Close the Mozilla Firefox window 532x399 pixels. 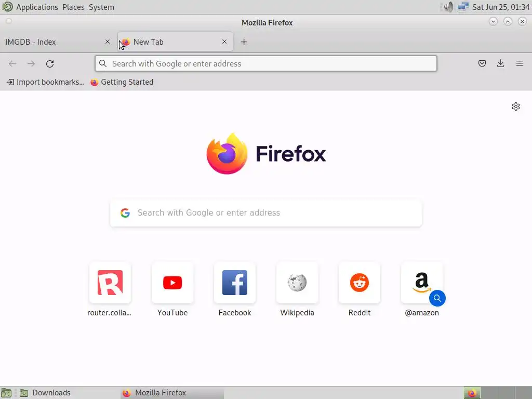[x=522, y=21]
